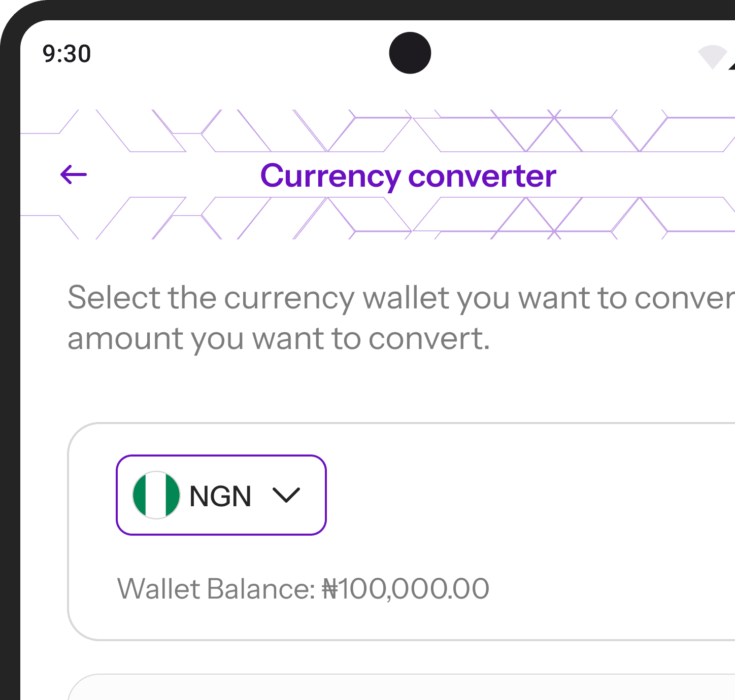735x700 pixels.
Task: Click the chevron inside the NGN selector
Action: point(286,495)
